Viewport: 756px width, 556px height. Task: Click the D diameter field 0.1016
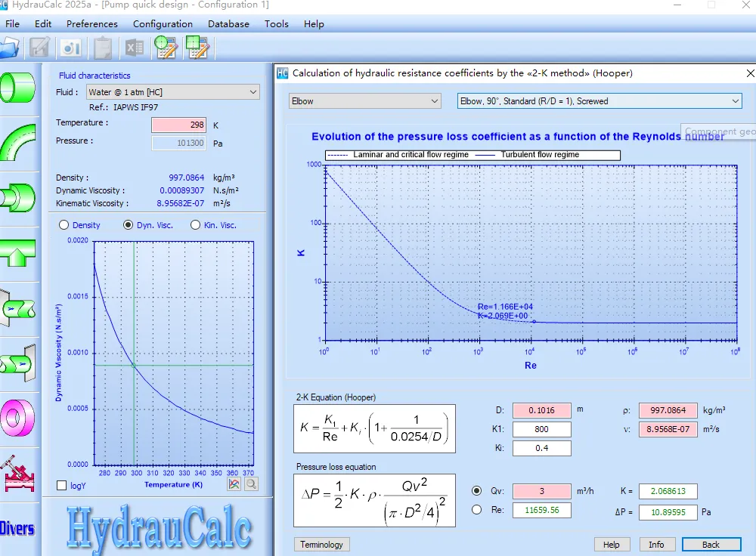click(542, 410)
